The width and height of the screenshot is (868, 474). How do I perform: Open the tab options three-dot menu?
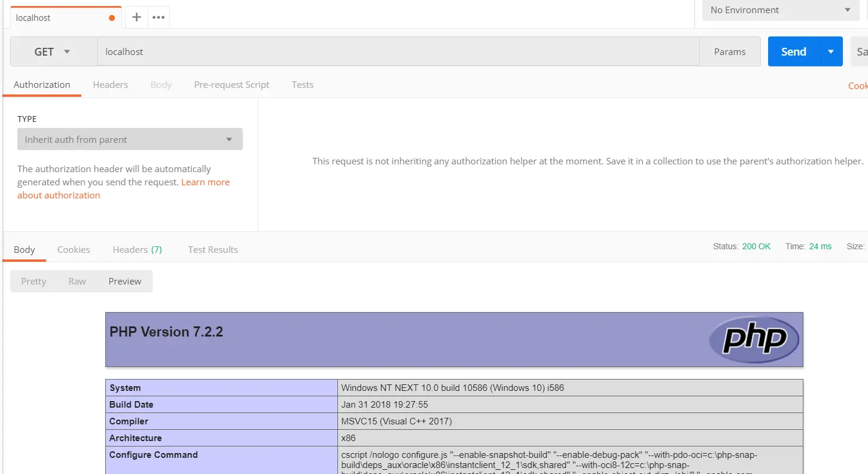[x=159, y=17]
